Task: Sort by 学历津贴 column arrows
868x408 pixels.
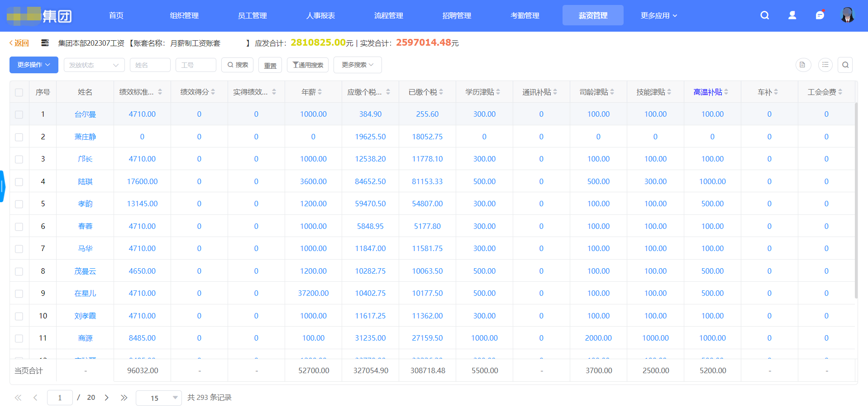Action: point(498,92)
